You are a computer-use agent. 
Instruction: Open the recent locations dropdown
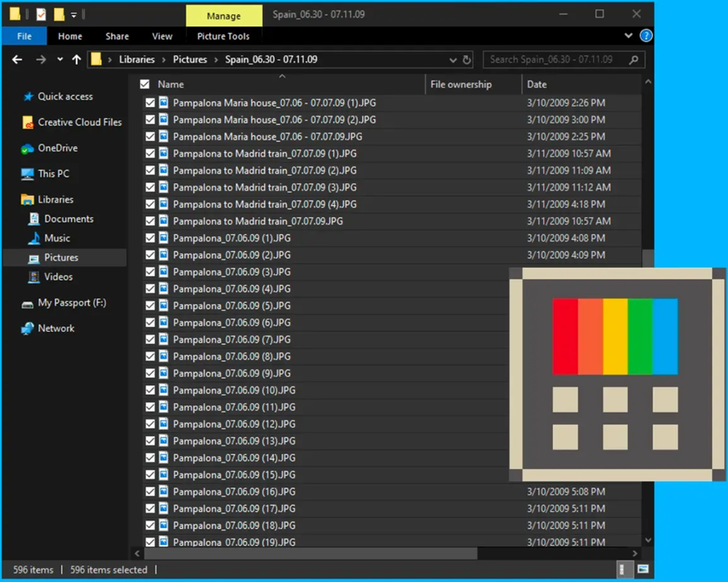[x=59, y=60]
